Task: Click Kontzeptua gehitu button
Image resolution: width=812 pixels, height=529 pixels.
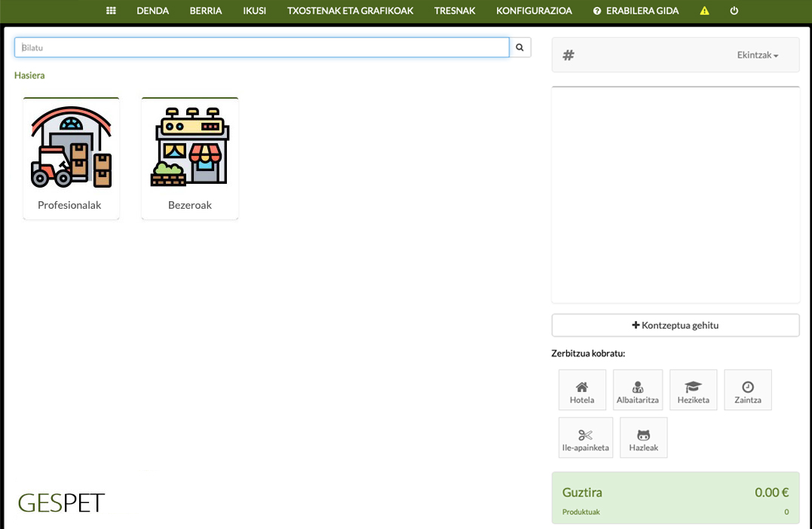Action: click(x=675, y=326)
